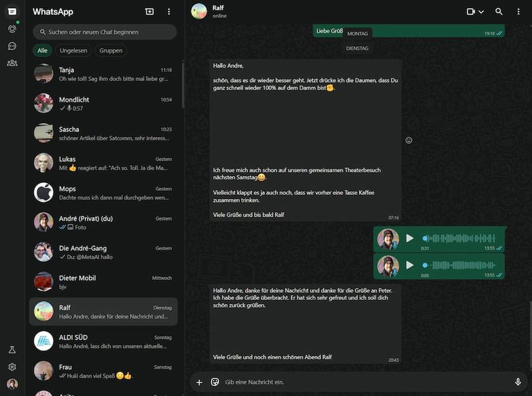Record a voice message with microphone

(517, 381)
